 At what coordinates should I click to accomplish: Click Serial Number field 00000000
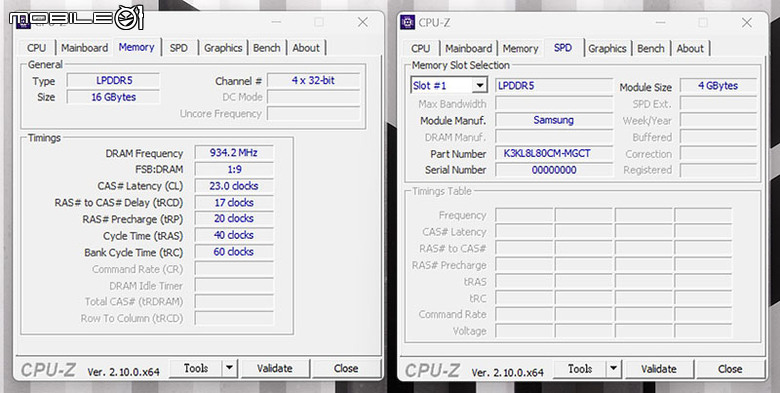[x=554, y=170]
